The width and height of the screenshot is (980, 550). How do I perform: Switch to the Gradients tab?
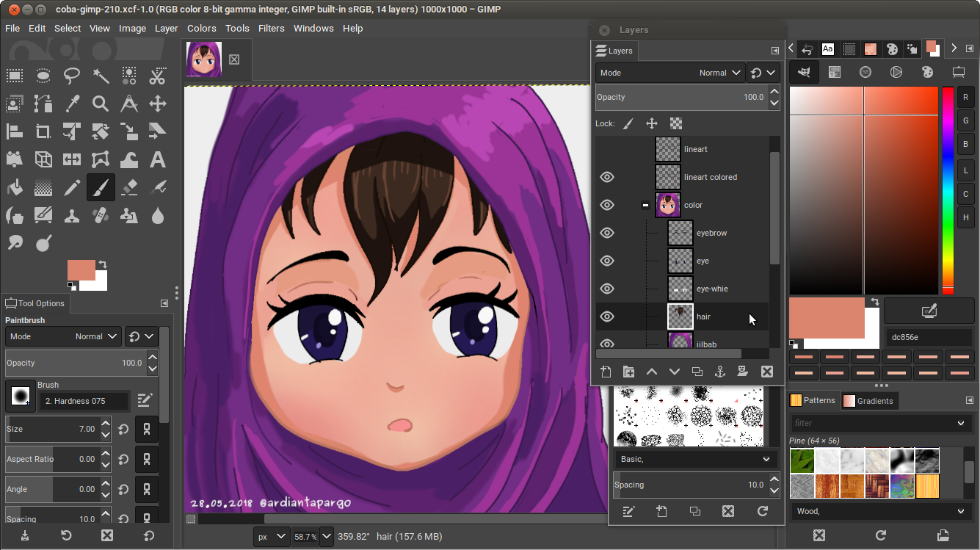(869, 400)
